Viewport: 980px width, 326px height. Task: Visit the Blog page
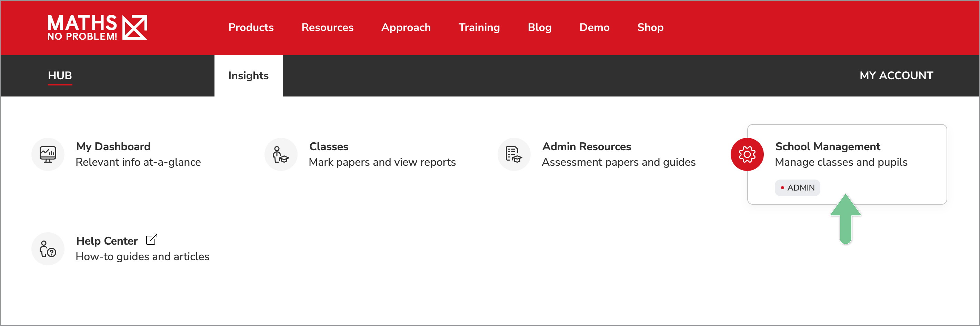(539, 27)
